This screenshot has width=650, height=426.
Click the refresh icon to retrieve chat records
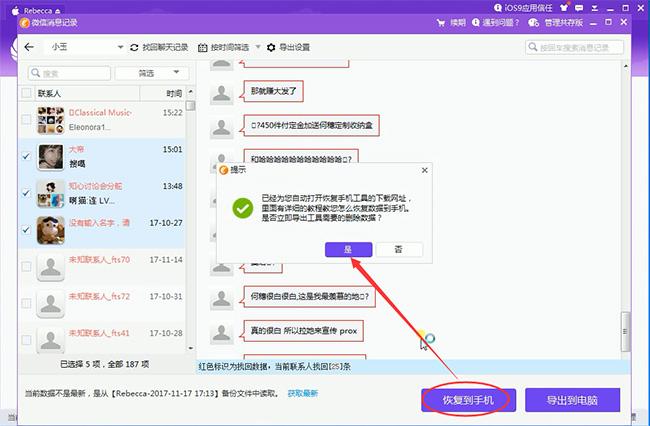click(x=134, y=48)
